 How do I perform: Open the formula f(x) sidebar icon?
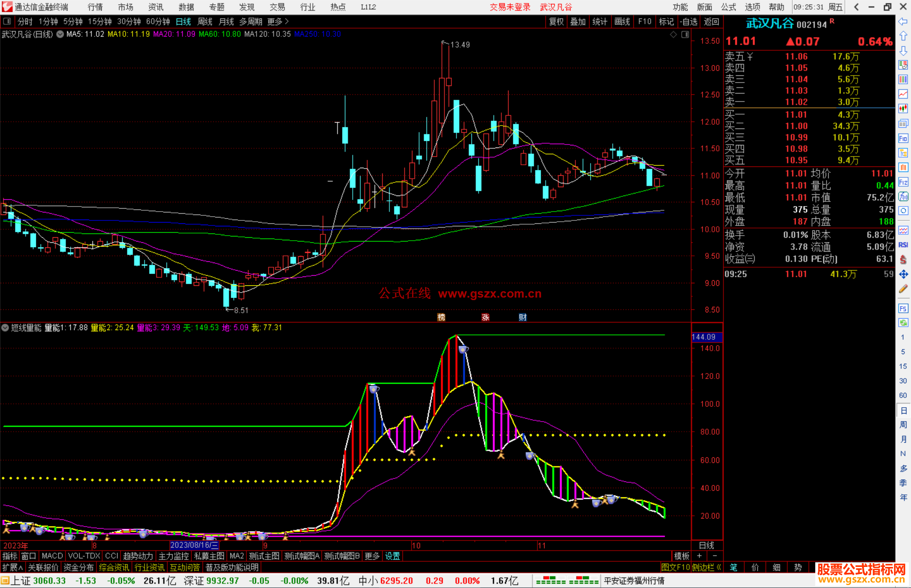point(903,196)
